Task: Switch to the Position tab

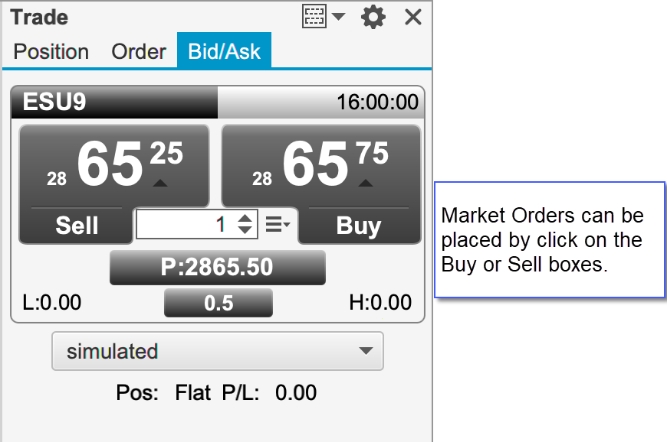Action: click(x=51, y=52)
